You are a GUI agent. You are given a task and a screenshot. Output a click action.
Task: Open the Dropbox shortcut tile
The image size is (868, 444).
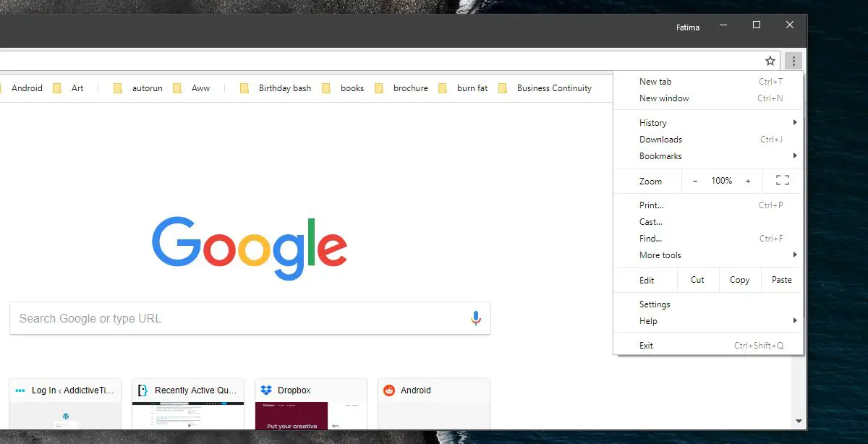point(311,404)
